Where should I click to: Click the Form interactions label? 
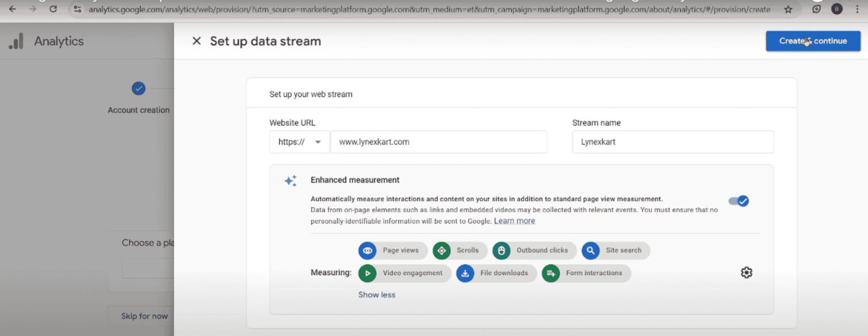pyautogui.click(x=594, y=273)
